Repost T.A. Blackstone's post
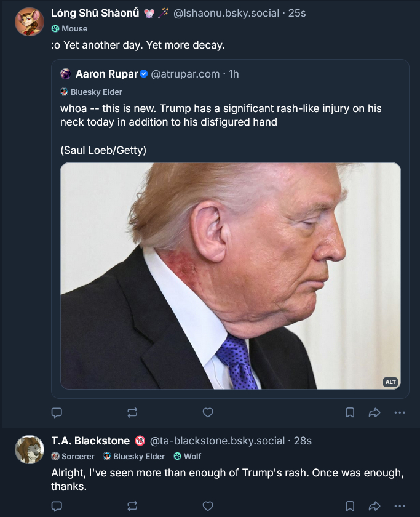The width and height of the screenshot is (420, 517). pos(132,507)
